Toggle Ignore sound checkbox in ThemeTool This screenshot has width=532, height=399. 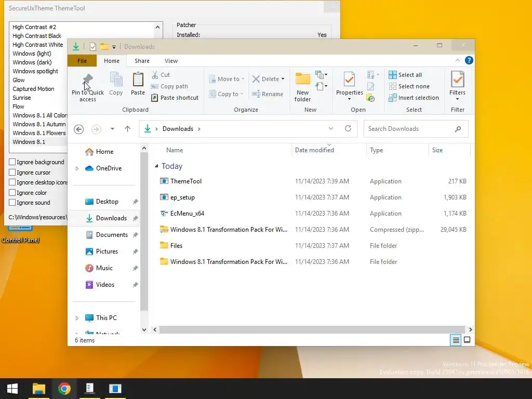click(12, 203)
